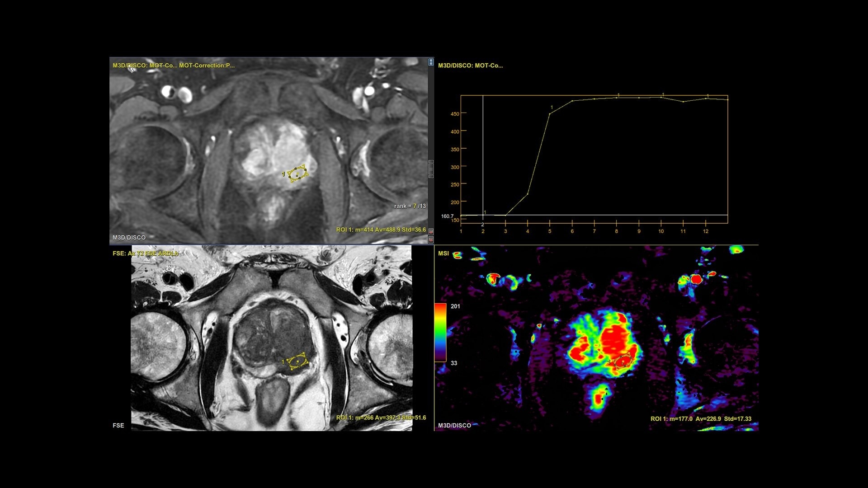This screenshot has width=868, height=488.
Task: Click the MSI map label
Action: tap(443, 253)
